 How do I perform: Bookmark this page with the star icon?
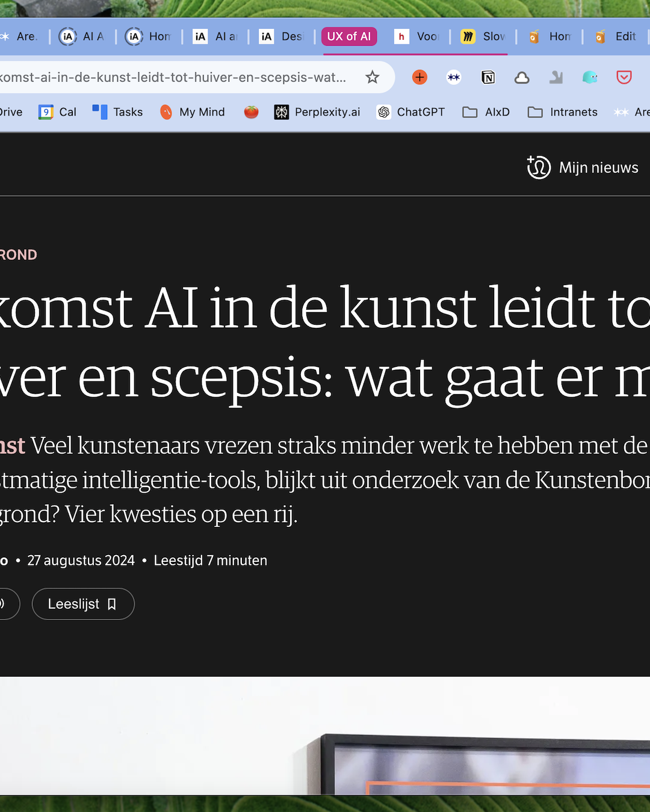(373, 77)
